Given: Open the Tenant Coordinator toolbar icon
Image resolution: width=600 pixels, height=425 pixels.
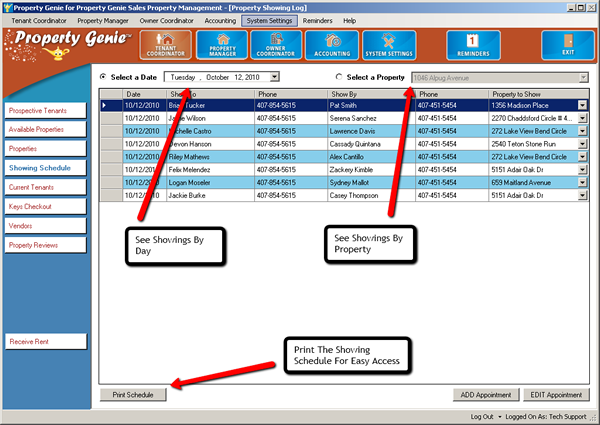Looking at the screenshot, I should [x=166, y=45].
